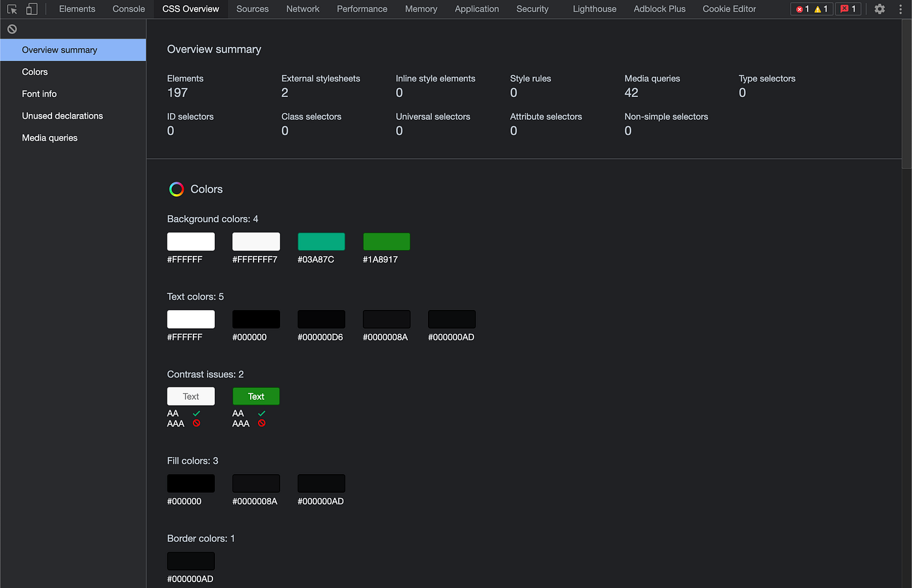
Task: Click the Non-simple selectors label
Action: click(666, 117)
